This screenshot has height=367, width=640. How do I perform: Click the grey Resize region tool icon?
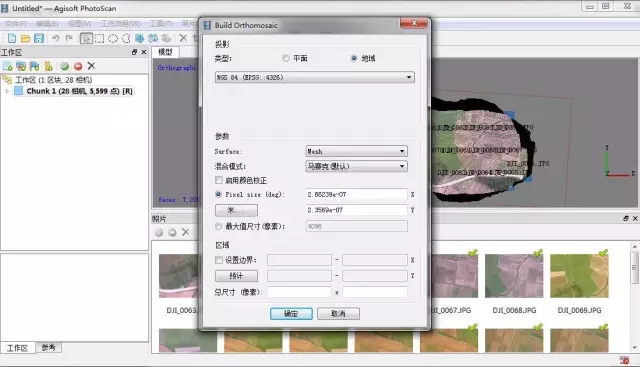coord(167,38)
